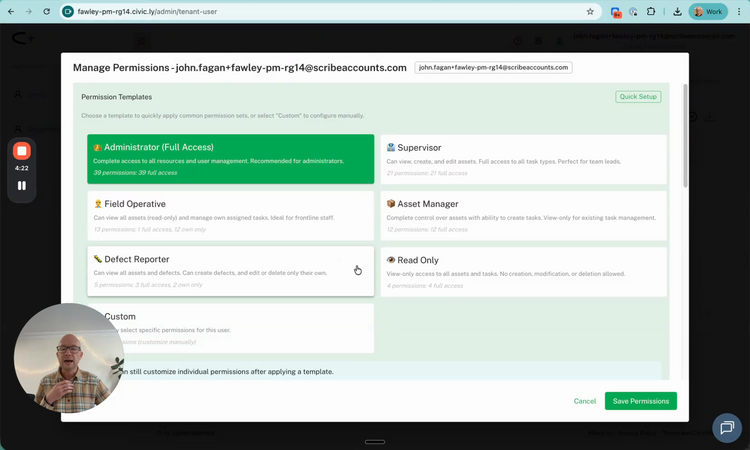The image size is (750, 450).
Task: Select the Custom permissions template
Action: pos(231,329)
